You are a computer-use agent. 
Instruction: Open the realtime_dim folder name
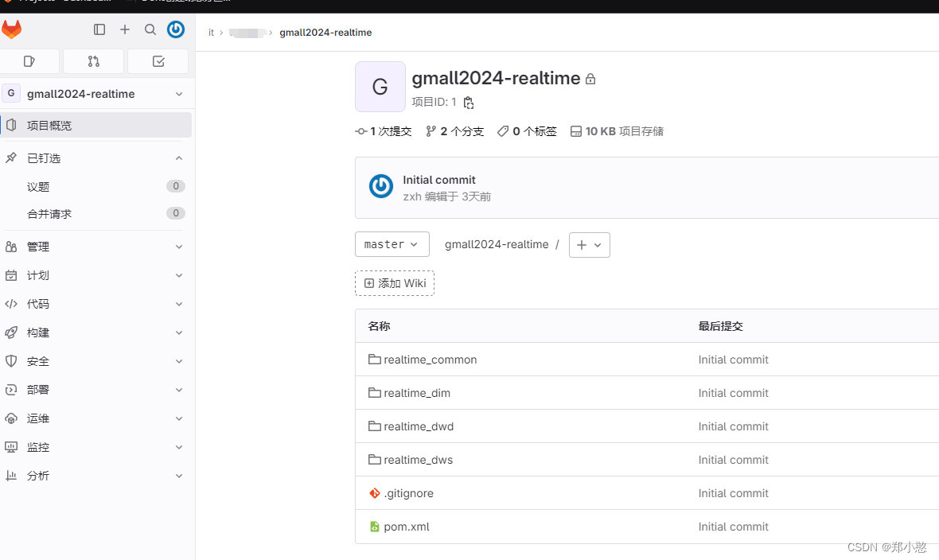tap(417, 393)
